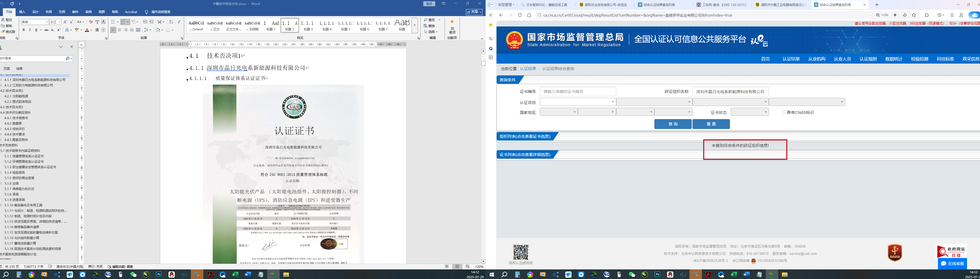Viewport: 980px width, 279px height.
Task: Open the 插入 ribbon tab
Action: click(x=22, y=12)
